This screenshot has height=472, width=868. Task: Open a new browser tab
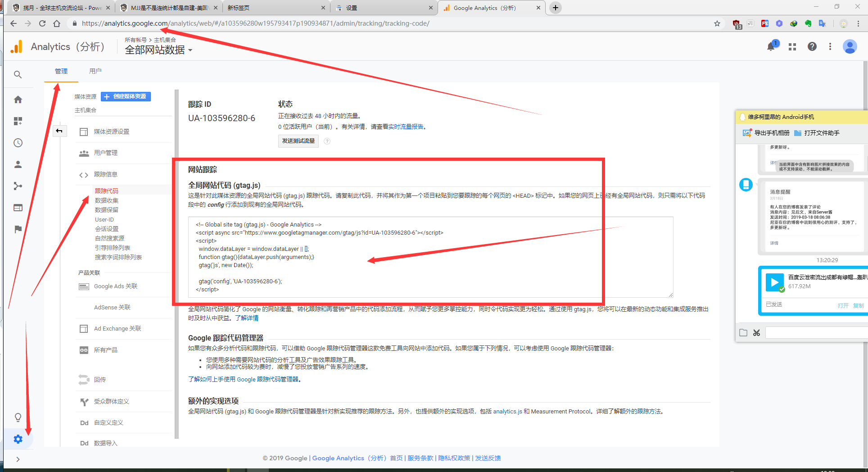[556, 8]
